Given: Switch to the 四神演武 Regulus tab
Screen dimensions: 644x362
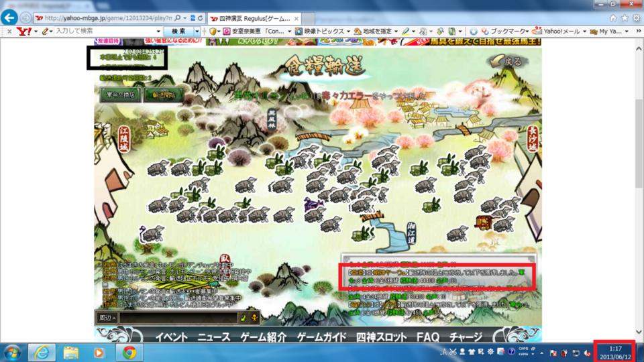Looking at the screenshot, I should coord(255,19).
